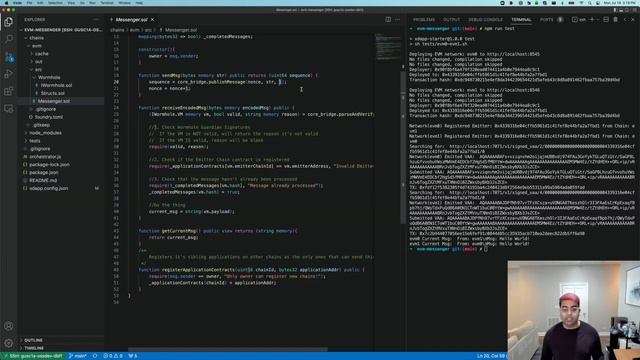Image resolution: width=640 pixels, height=360 pixels.
Task: Open README.md file
Action: click(x=43, y=180)
